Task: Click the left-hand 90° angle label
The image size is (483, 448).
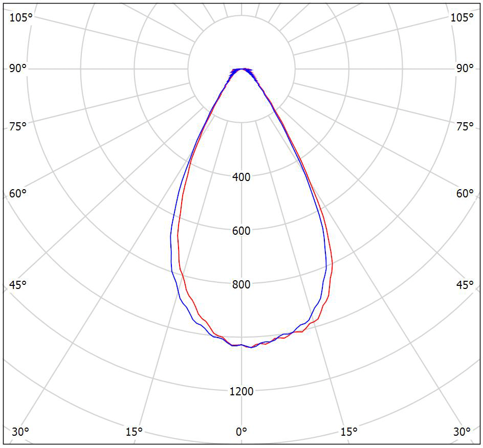Action: point(18,69)
